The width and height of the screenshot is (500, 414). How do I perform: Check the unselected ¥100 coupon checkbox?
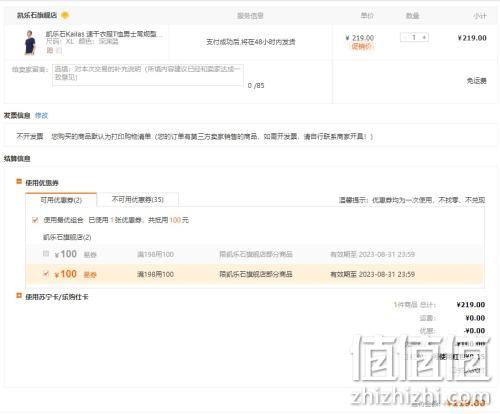click(x=46, y=254)
